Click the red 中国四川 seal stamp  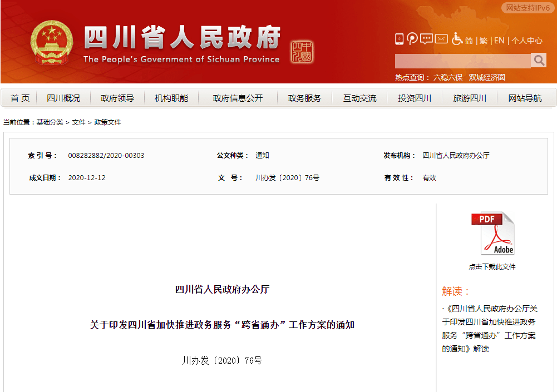coord(302,52)
